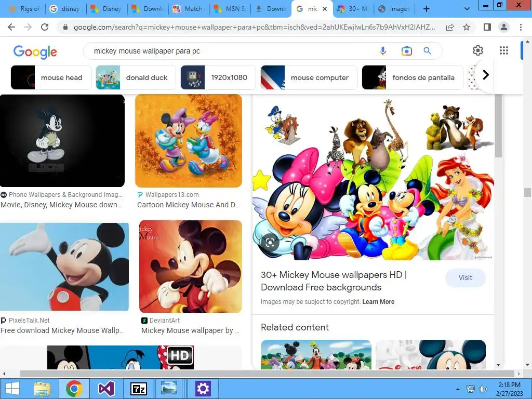Screen dimensions: 532x399
Task: Open the Chrome three-dot menu
Action: point(521,27)
